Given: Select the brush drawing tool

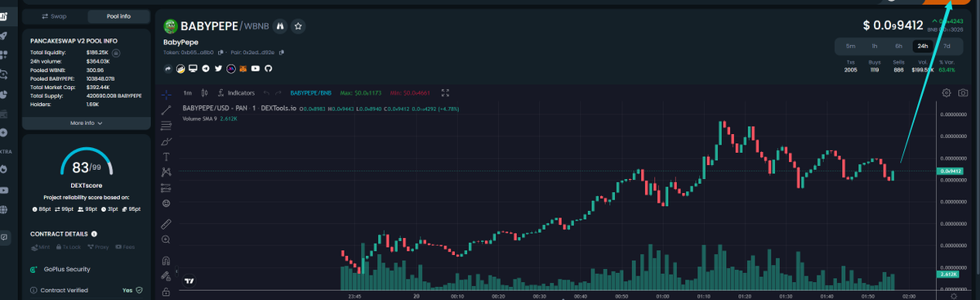Looking at the screenshot, I should [166, 141].
